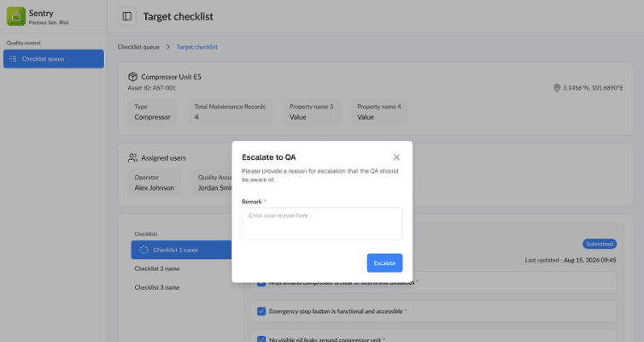Click the Type Compressor property card
This screenshot has height=342, width=644.
click(x=152, y=112)
